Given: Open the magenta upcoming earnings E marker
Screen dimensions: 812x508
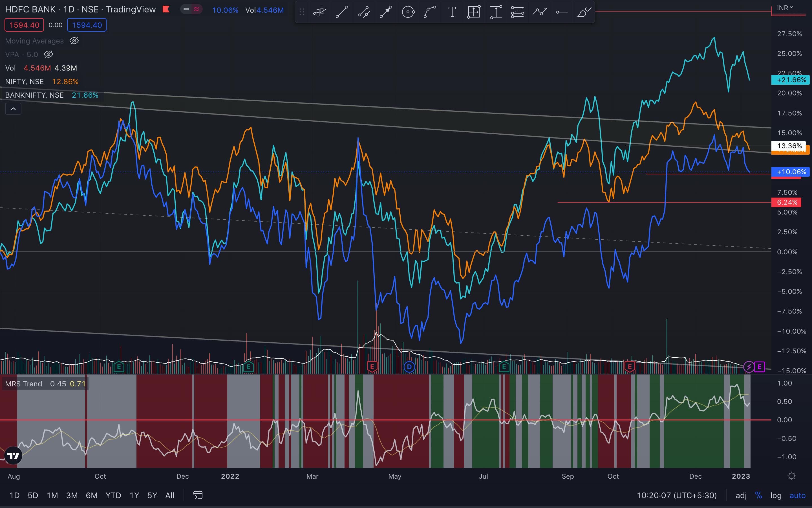Looking at the screenshot, I should click(760, 367).
